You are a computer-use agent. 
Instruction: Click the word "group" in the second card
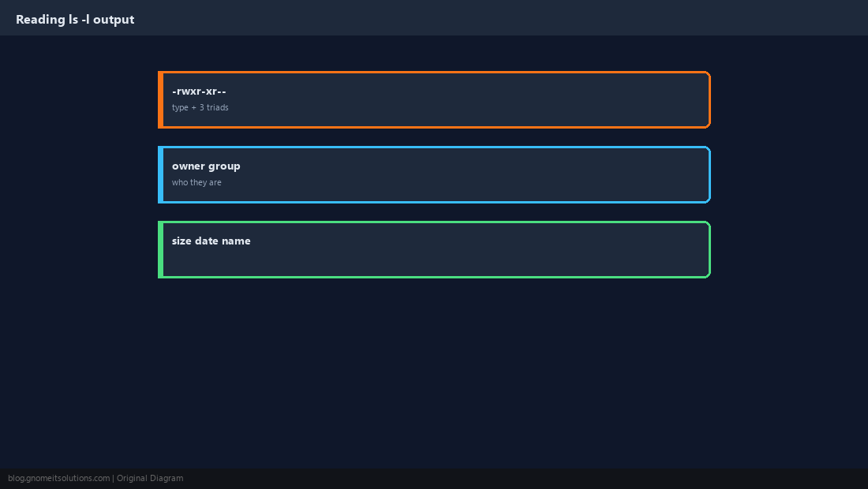click(224, 166)
